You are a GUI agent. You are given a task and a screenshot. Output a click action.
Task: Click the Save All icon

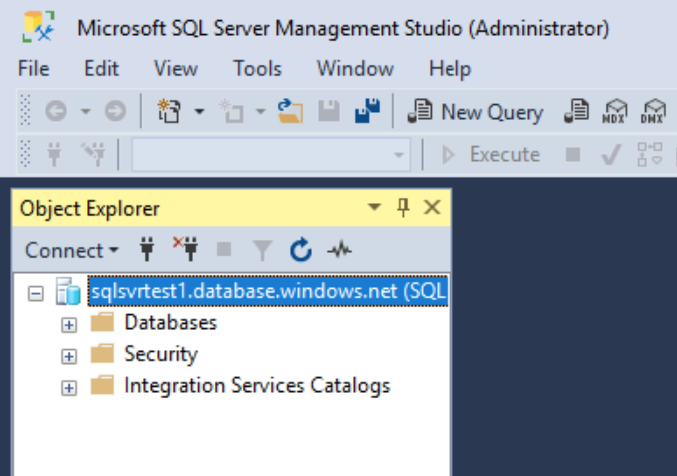367,111
